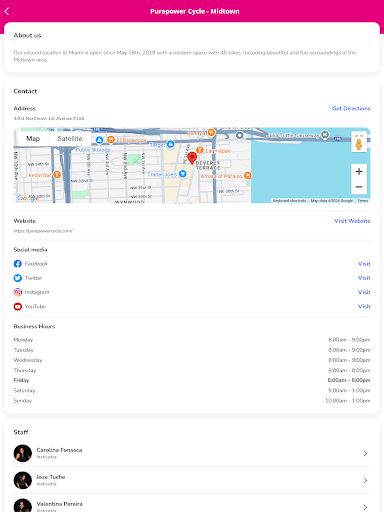Image resolution: width=384 pixels, height=512 pixels.
Task: Open Carolina Fonseca staff profile chevron
Action: coord(365,453)
